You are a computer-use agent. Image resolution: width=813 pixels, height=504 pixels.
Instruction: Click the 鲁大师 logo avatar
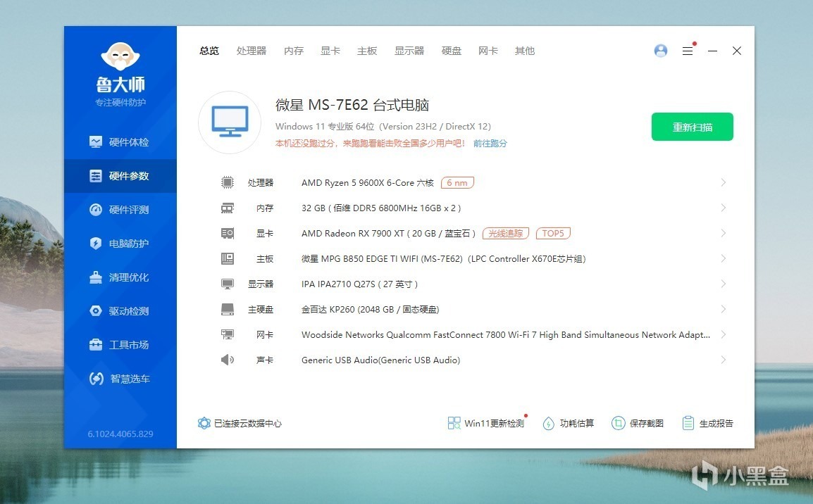tap(120, 56)
